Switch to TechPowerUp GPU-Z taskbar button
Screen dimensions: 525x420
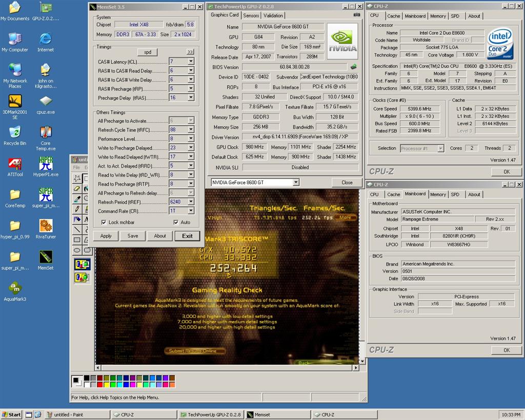211,415
